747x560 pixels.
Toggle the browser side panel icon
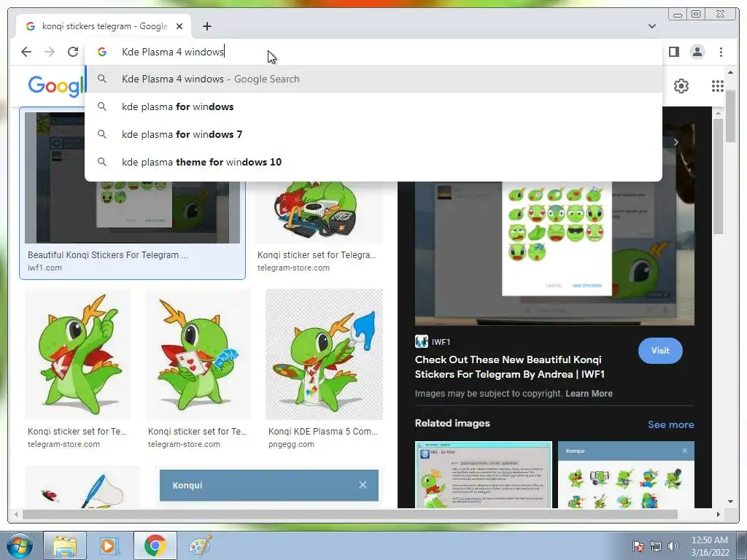click(x=673, y=52)
